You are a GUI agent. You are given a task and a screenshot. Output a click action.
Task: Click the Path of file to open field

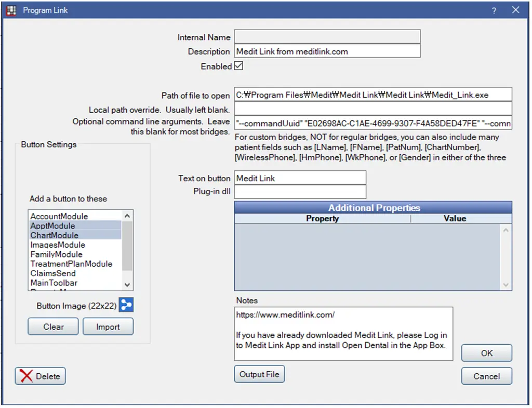coord(373,94)
